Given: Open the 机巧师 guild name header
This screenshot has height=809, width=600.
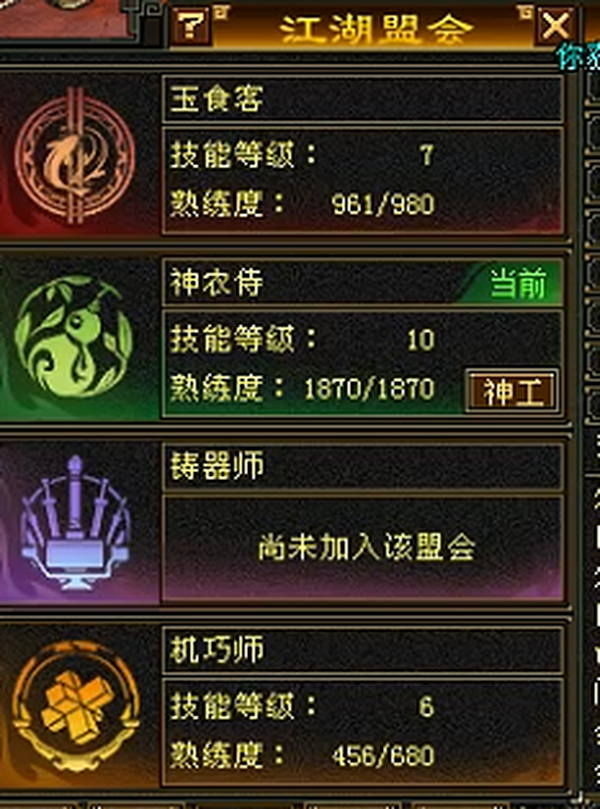Looking at the screenshot, I should click(x=363, y=650).
